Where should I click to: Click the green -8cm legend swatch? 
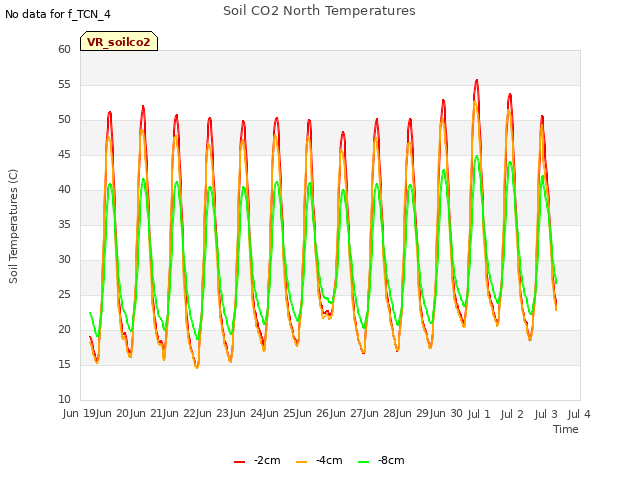[363, 462]
